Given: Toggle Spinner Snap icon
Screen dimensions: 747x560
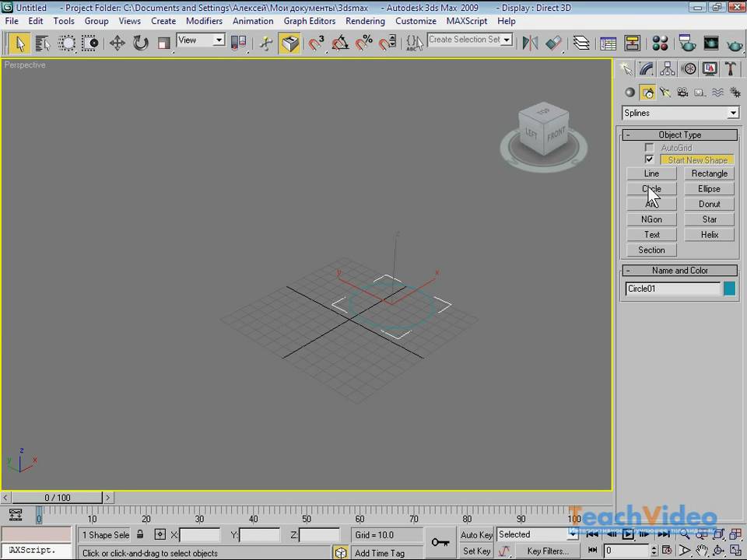Looking at the screenshot, I should click(x=388, y=44).
